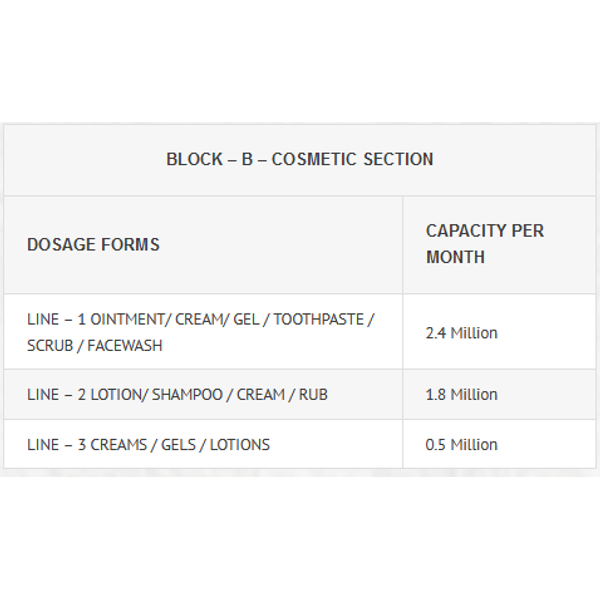This screenshot has height=600, width=600.
Task: Click the word OINTMENT in Line 1
Action: [127, 319]
